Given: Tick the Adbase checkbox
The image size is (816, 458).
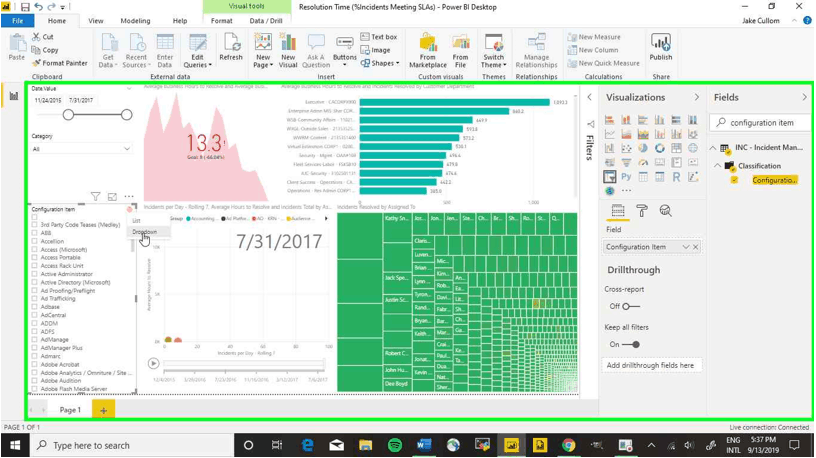Looking at the screenshot, I should (34, 307).
